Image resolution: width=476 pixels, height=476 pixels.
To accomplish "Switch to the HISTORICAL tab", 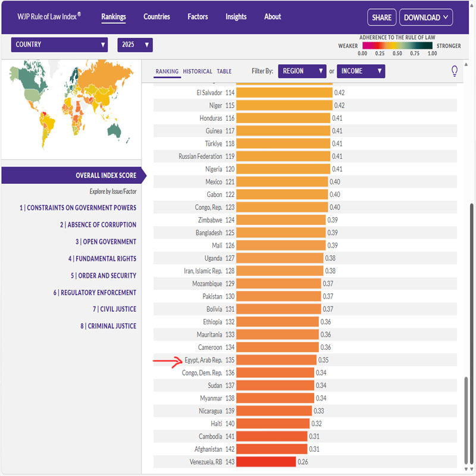I will (198, 71).
